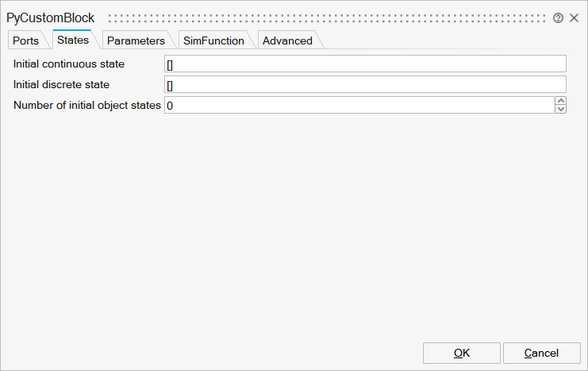Go to the SimFunction tab

[213, 41]
